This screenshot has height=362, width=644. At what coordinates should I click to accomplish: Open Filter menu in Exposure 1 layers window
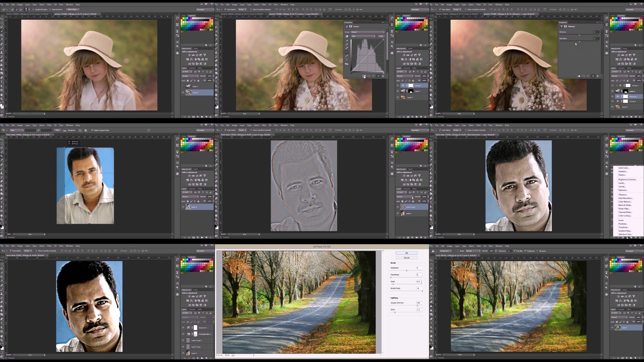pos(49,246)
